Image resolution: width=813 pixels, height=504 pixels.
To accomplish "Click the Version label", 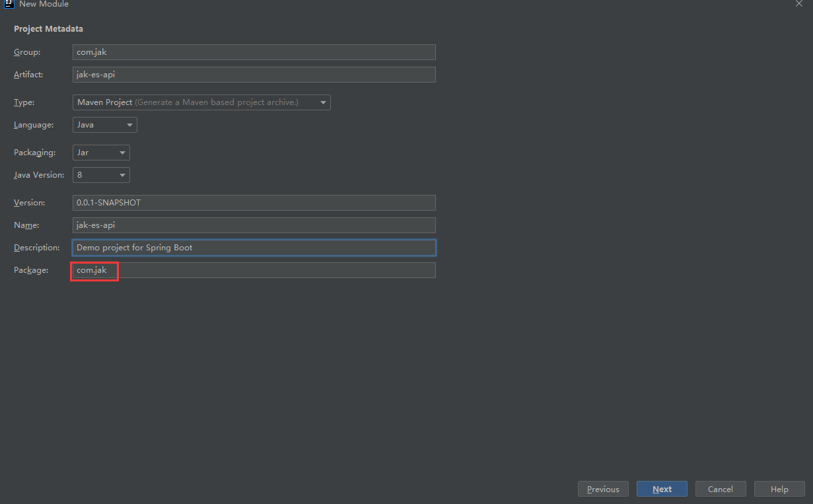I will pos(30,203).
